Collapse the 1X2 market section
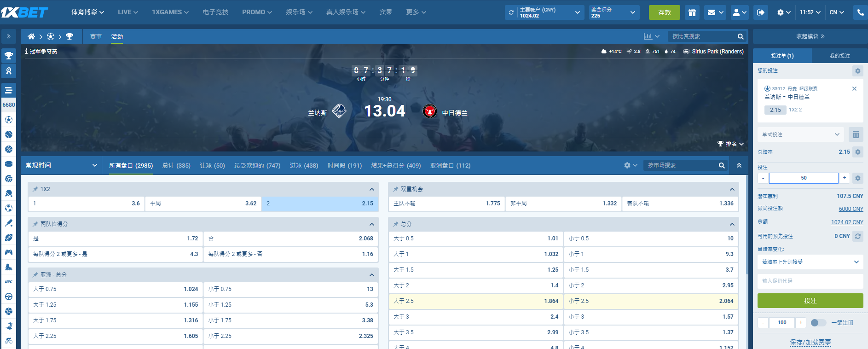Viewport: 868px width, 349px height. [371, 189]
